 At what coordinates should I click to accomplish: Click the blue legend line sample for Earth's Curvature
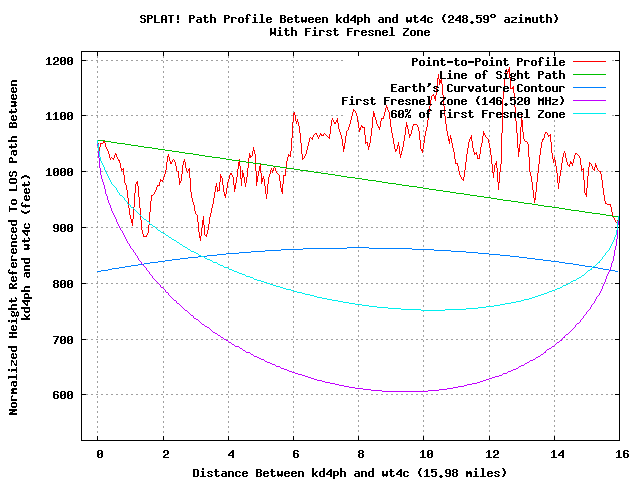click(589, 88)
